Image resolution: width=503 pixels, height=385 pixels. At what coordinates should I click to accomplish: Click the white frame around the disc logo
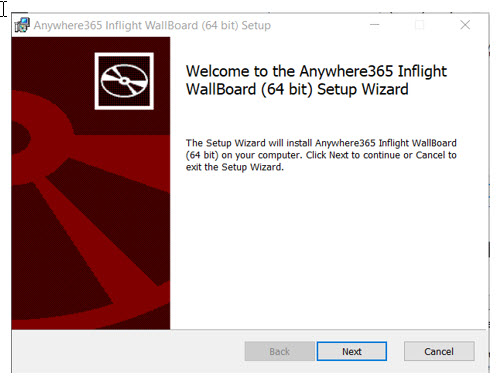point(124,54)
